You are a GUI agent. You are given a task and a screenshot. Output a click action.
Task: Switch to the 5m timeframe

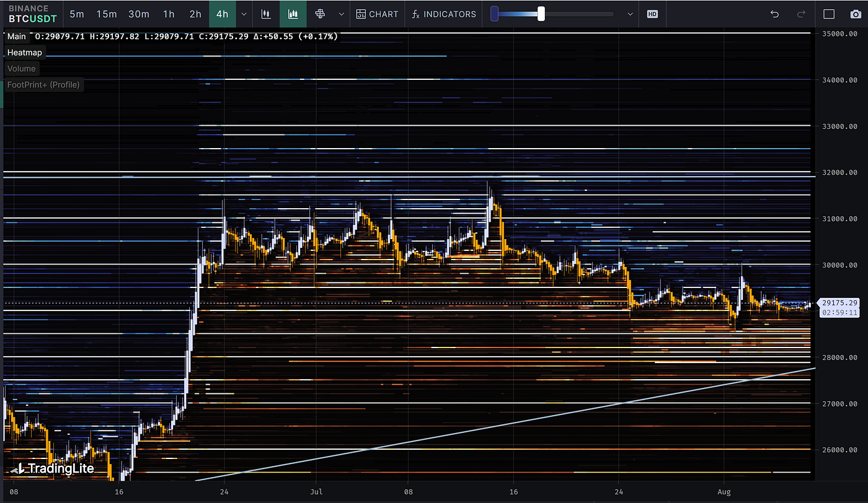pyautogui.click(x=77, y=14)
